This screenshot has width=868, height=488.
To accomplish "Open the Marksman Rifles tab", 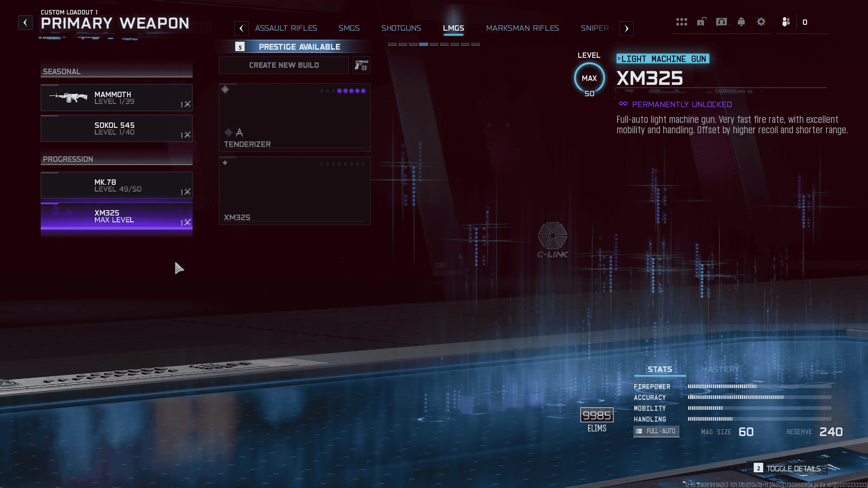I will (522, 28).
